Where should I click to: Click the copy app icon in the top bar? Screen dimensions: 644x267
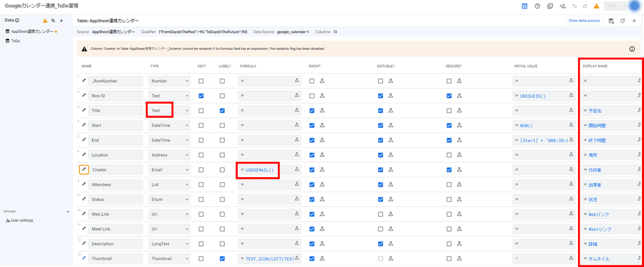pyautogui.click(x=550, y=6)
